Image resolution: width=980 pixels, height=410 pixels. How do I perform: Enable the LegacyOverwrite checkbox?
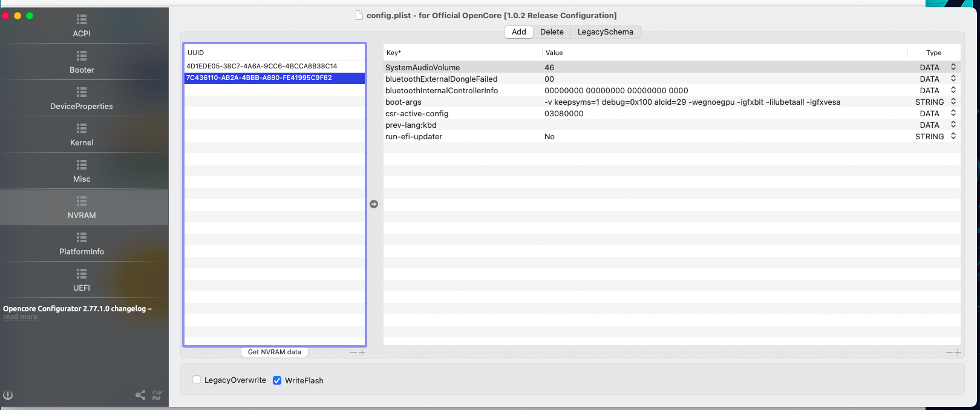197,380
